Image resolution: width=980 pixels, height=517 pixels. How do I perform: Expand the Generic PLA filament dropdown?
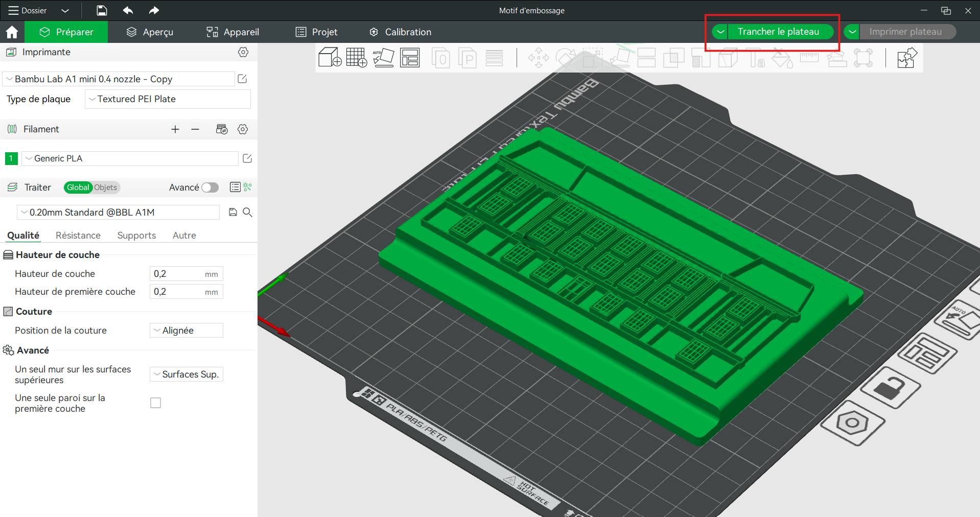click(x=130, y=158)
